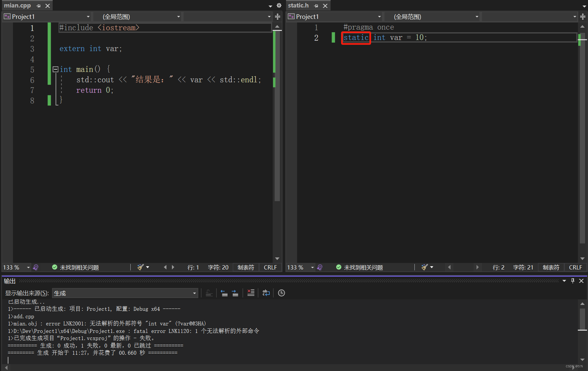This screenshot has height=371, width=588.
Task: Open global scope dropdown in mian.cpp editor
Action: pos(137,17)
